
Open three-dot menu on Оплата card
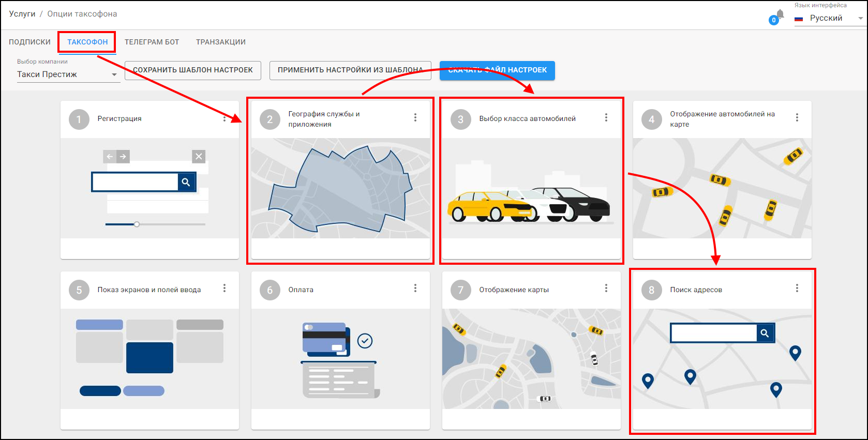click(x=415, y=289)
